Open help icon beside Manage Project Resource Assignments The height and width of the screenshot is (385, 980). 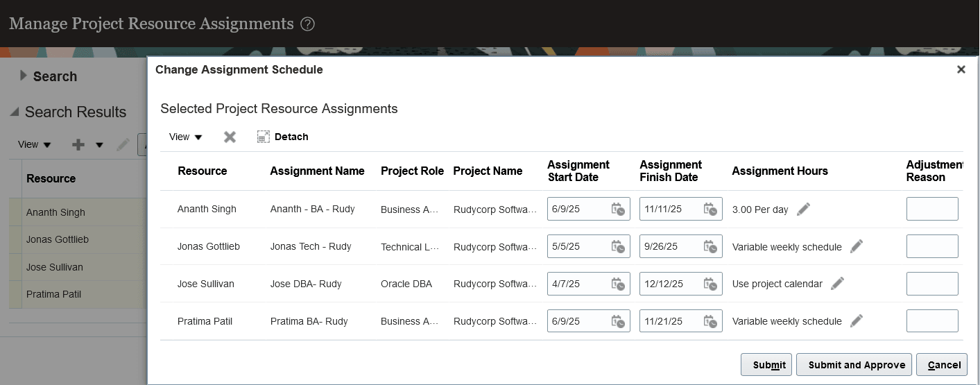point(308,24)
